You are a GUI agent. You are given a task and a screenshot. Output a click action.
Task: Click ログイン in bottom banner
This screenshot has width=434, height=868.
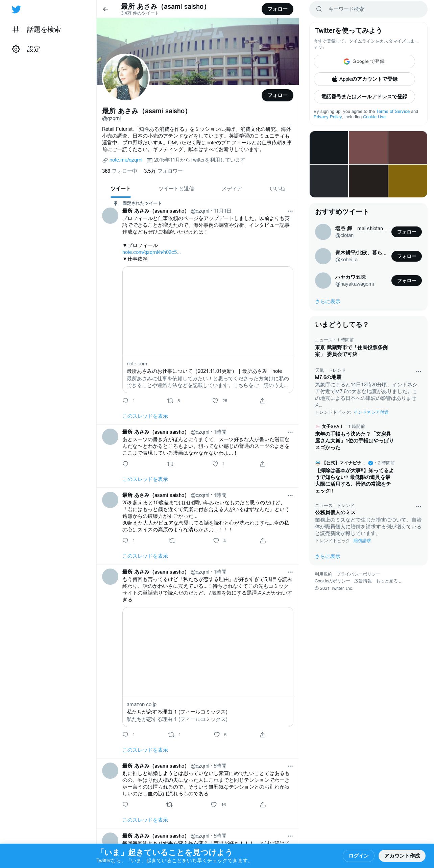click(x=359, y=856)
